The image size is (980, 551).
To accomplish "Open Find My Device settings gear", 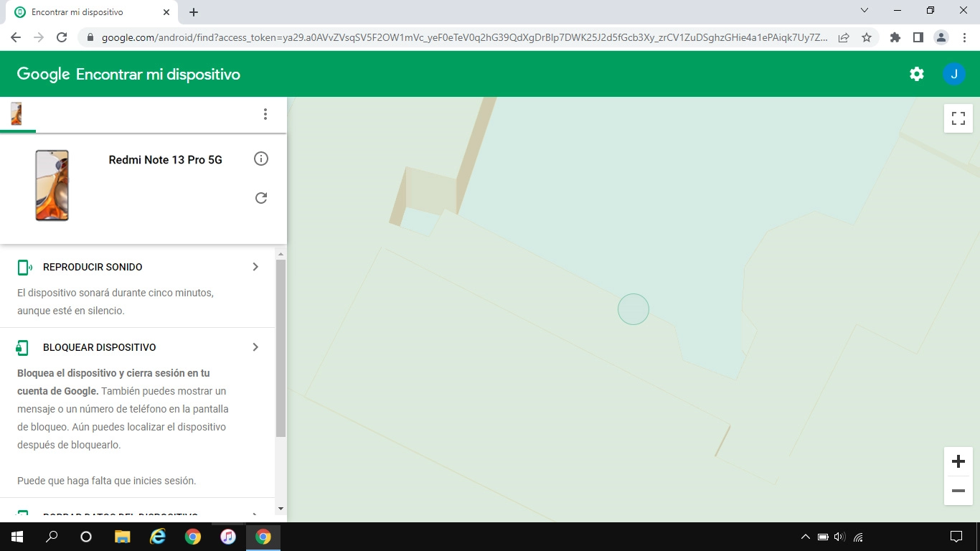I will 916,73.
